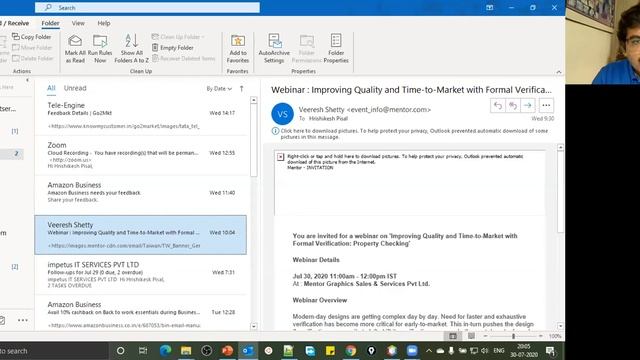Click Outlook icon on taskbar
This screenshot has width=640, height=360.
pos(248,351)
